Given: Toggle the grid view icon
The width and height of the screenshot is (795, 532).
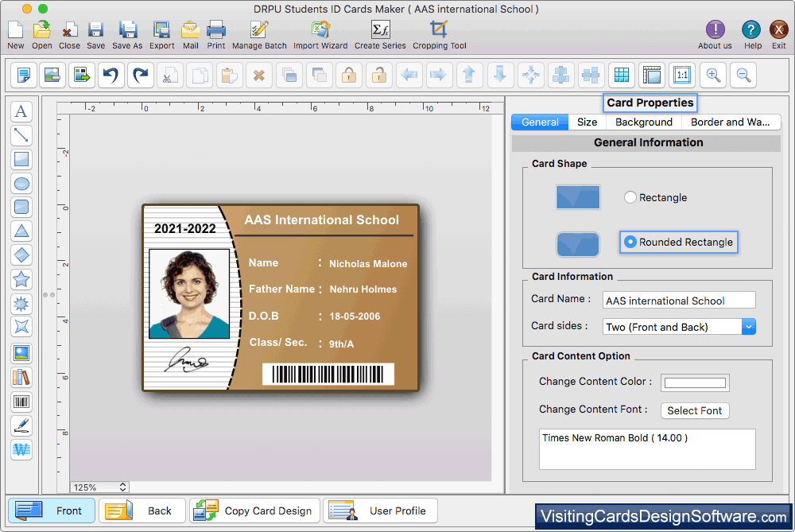Looking at the screenshot, I should (622, 75).
